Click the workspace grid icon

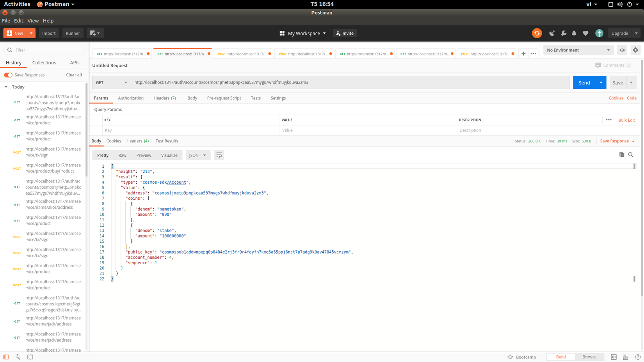282,33
